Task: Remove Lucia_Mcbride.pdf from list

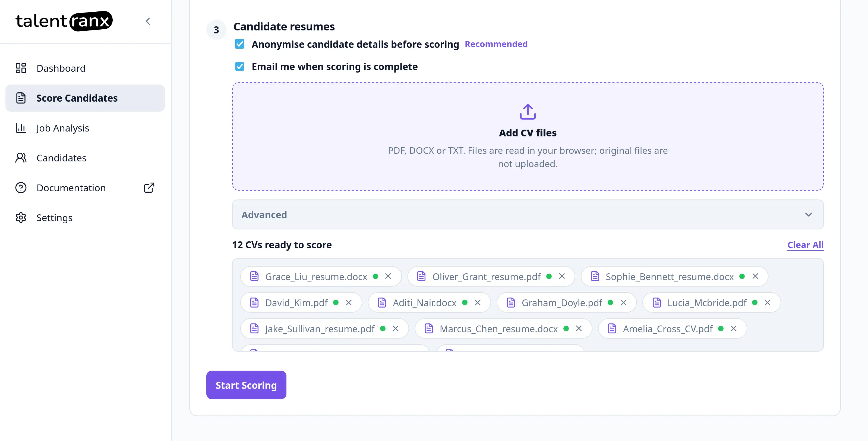Action: pyautogui.click(x=768, y=303)
